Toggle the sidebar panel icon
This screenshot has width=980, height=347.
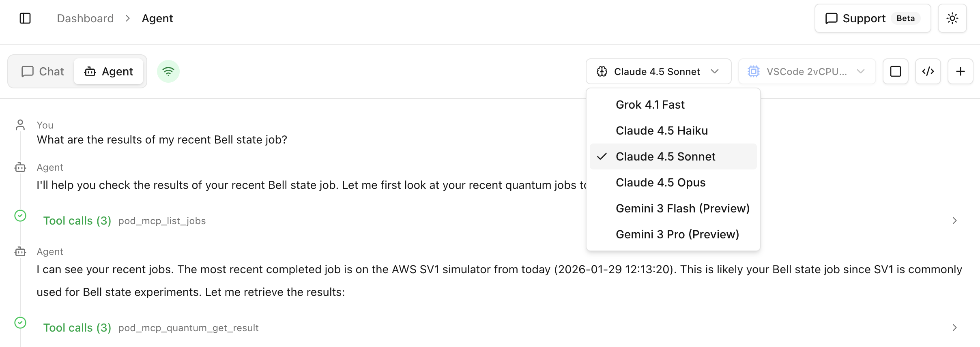[x=25, y=18]
